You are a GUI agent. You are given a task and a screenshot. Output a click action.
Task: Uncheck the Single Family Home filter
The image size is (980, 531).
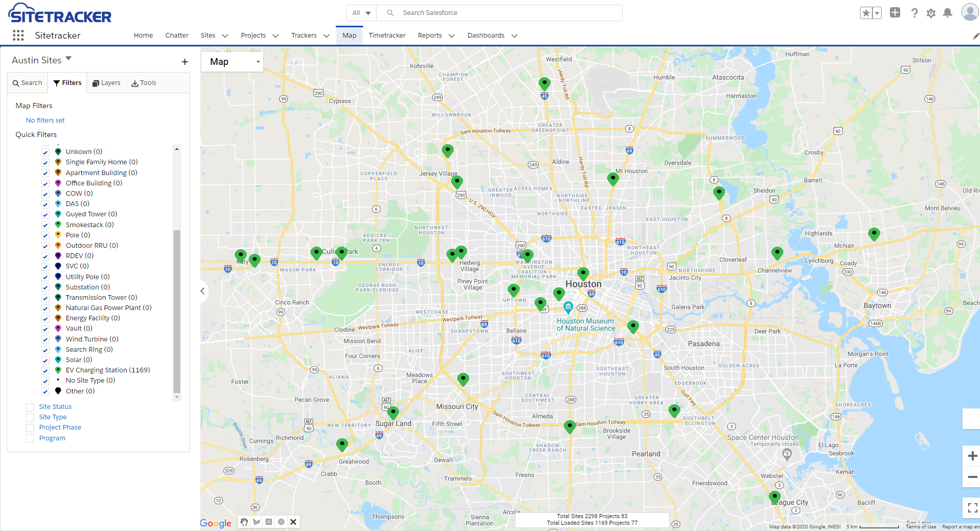pyautogui.click(x=45, y=163)
